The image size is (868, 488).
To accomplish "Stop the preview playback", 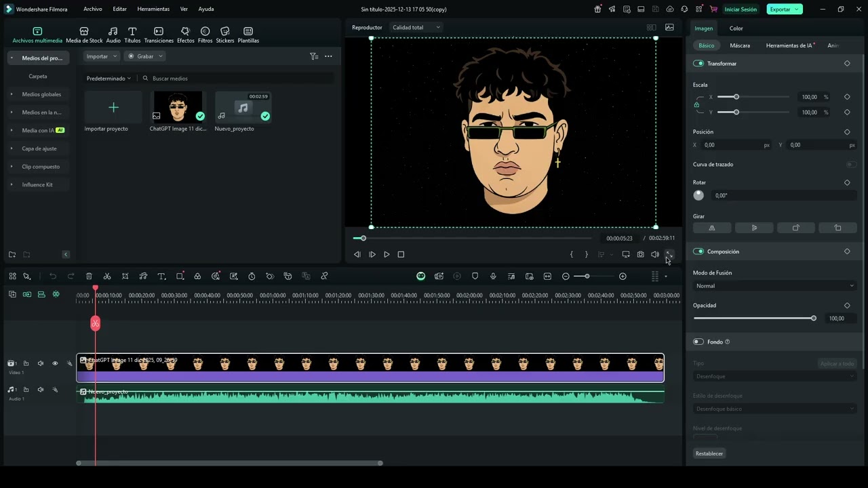I will coord(401,254).
